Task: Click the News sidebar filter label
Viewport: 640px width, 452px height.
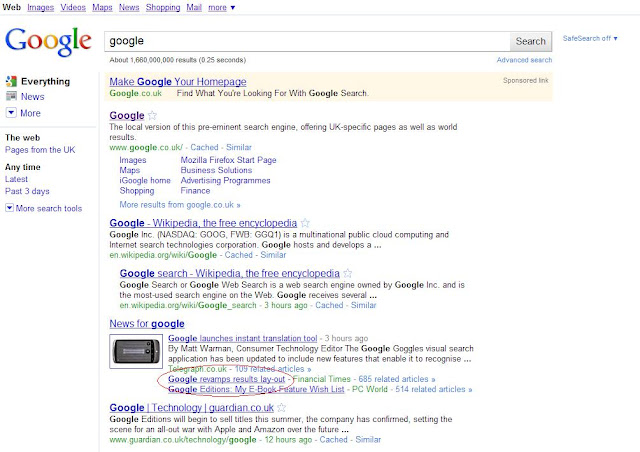Action: click(x=33, y=97)
